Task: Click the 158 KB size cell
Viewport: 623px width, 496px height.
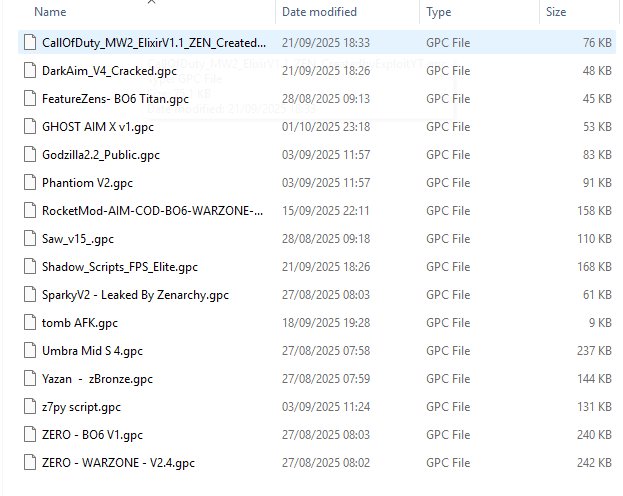Action: (594, 211)
